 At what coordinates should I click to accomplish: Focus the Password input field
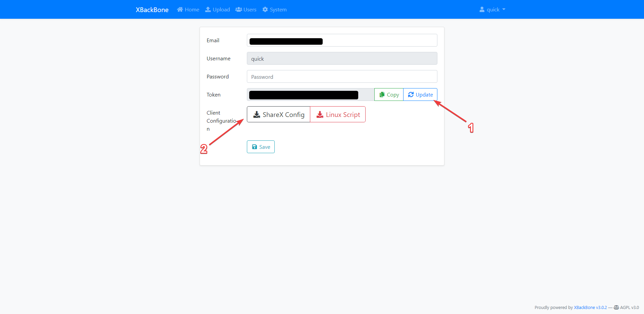click(x=342, y=76)
